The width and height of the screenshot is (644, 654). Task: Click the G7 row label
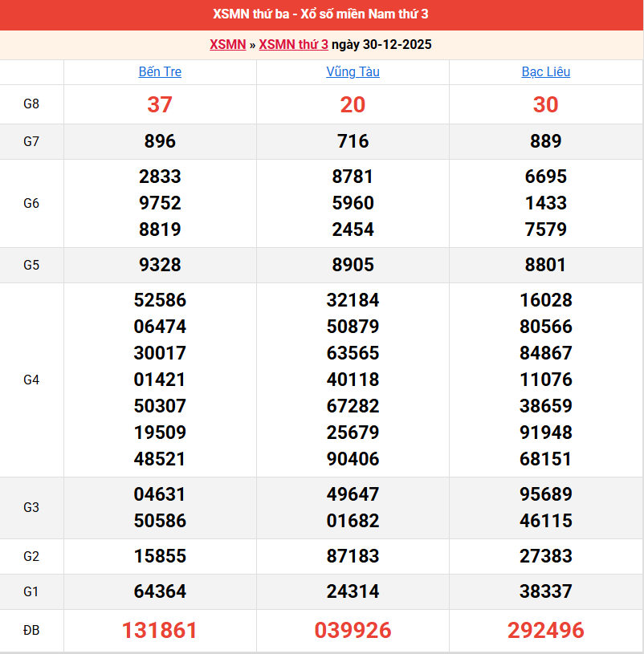pos(31,142)
